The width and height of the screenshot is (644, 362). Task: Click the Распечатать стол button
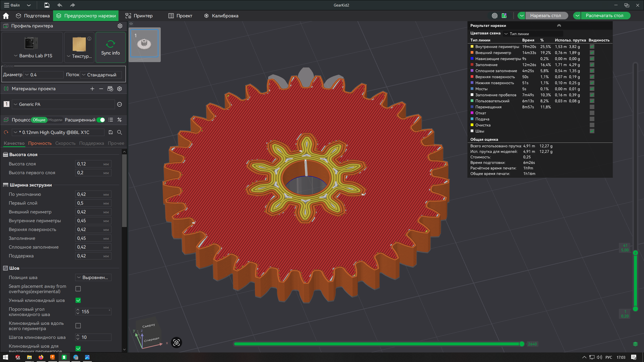[x=604, y=16]
